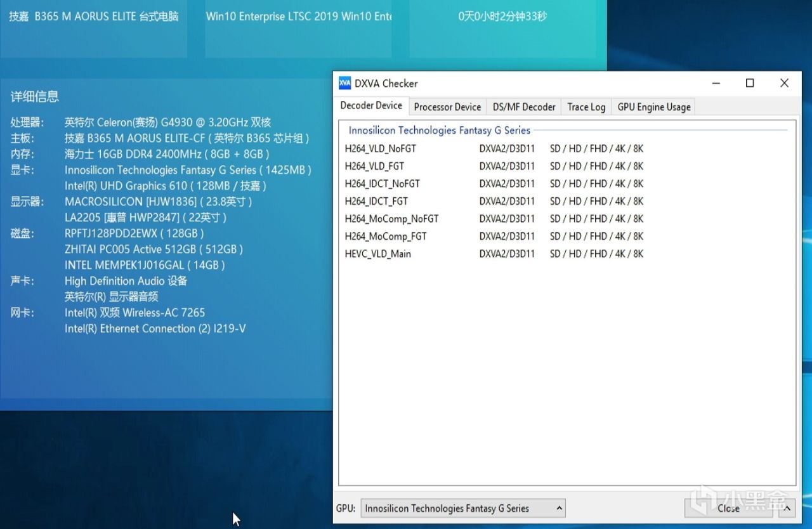Click the 海力士 16GB DDR4 memory entry
Viewport: 812px width, 529px height.
pos(167,154)
